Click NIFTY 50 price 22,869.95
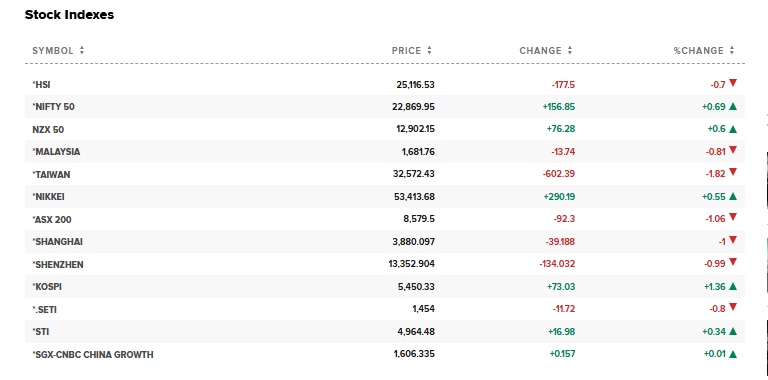This screenshot has height=380, width=768. pos(413,107)
